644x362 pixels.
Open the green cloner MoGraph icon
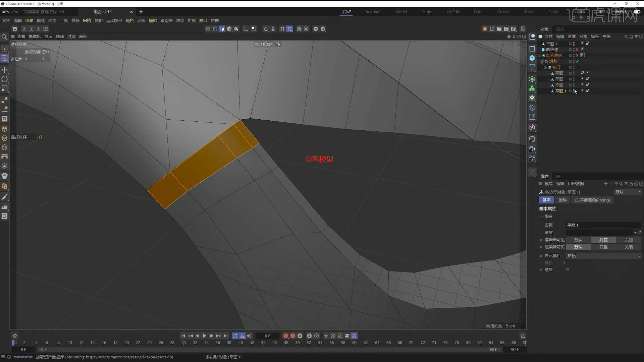click(532, 88)
